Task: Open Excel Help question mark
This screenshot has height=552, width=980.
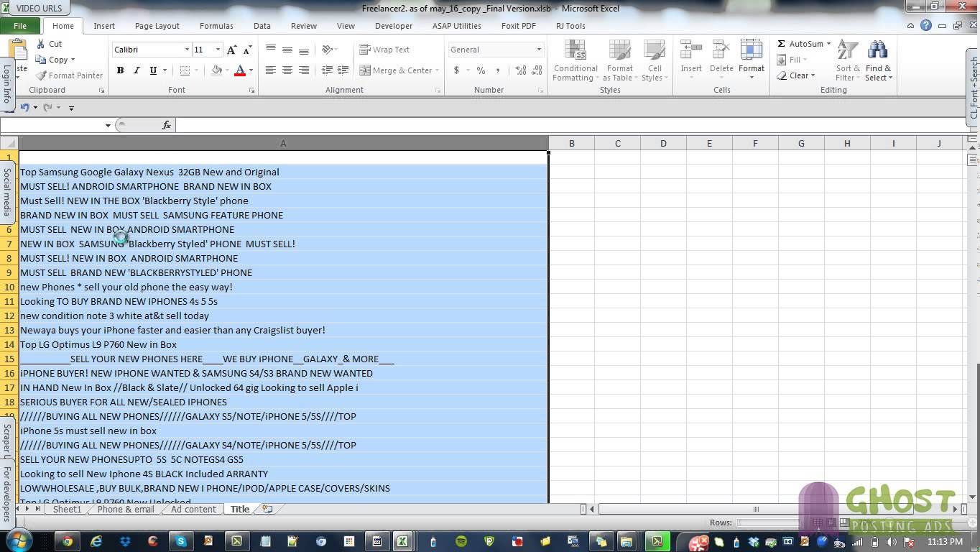Action: click(926, 25)
